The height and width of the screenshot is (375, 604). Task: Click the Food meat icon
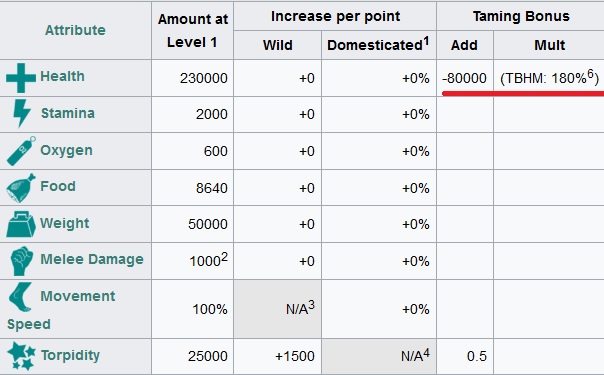click(x=21, y=188)
